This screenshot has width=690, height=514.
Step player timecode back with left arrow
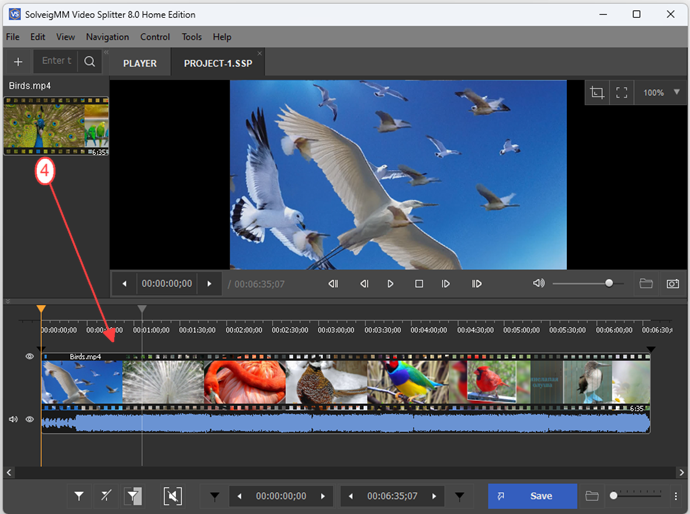125,284
